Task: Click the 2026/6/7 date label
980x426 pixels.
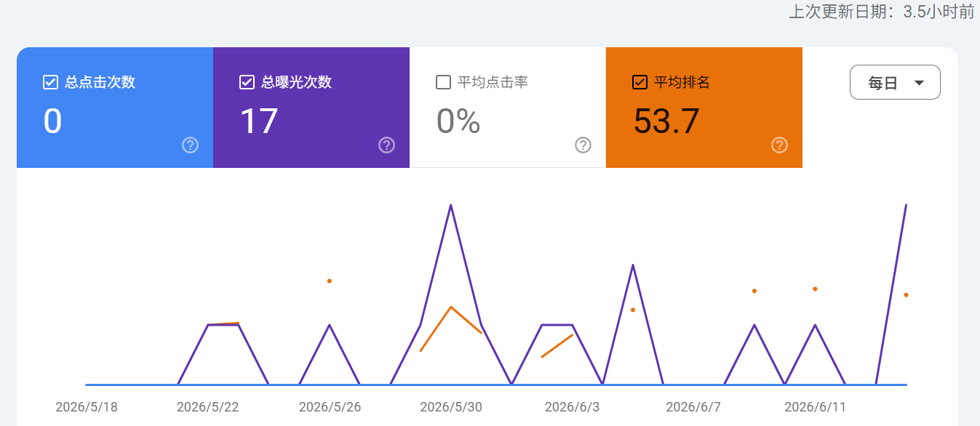Action: click(693, 406)
